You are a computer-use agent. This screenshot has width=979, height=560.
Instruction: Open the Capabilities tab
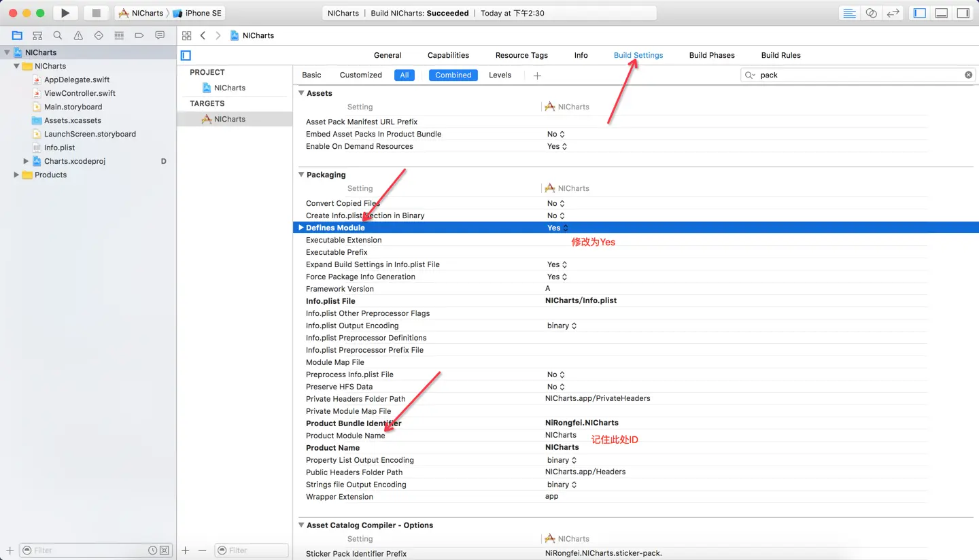coord(448,55)
